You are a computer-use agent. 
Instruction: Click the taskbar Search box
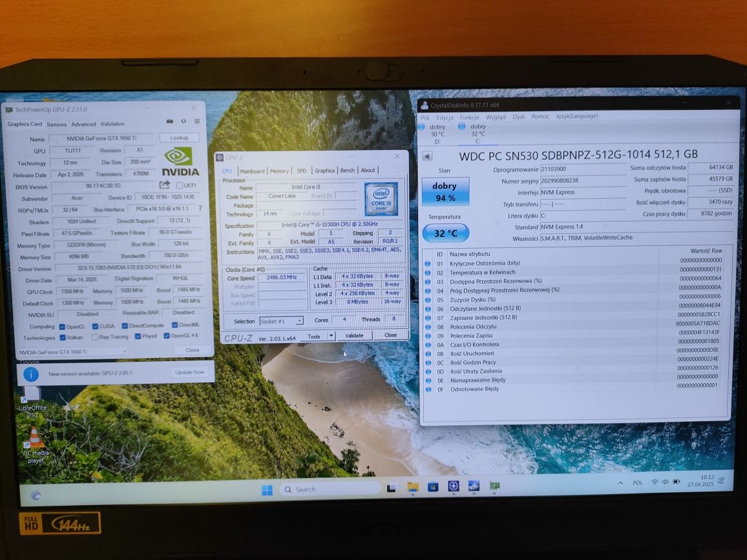tap(330, 489)
